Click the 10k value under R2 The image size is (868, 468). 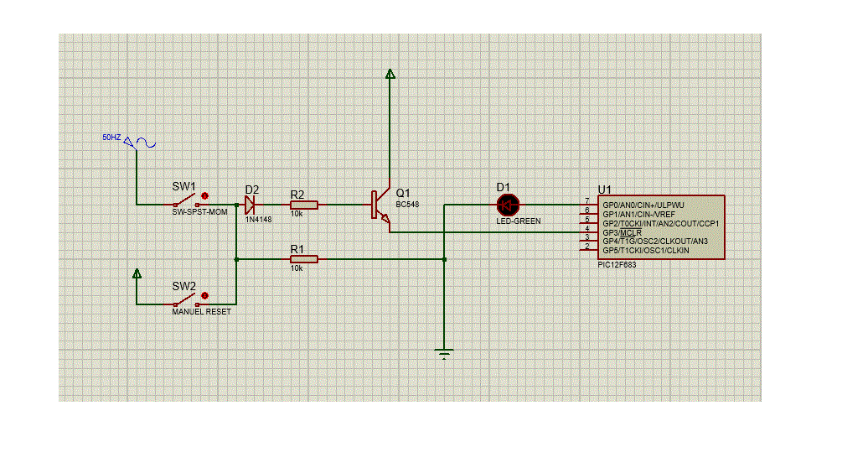[297, 214]
